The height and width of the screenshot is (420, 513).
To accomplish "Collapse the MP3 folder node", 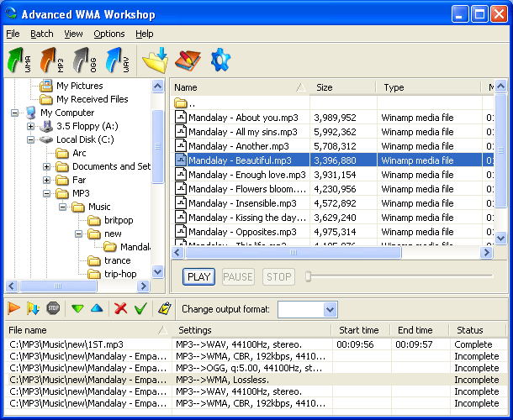I will 47,193.
